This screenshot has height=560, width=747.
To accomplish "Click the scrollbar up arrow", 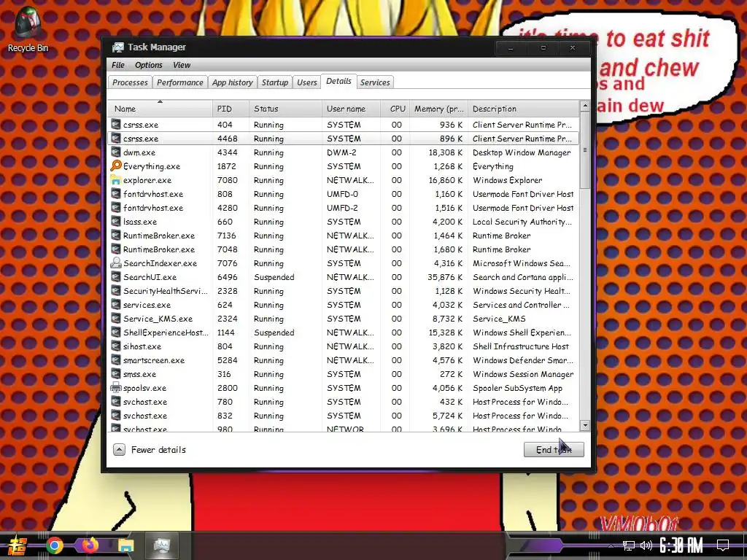I will coord(585,106).
